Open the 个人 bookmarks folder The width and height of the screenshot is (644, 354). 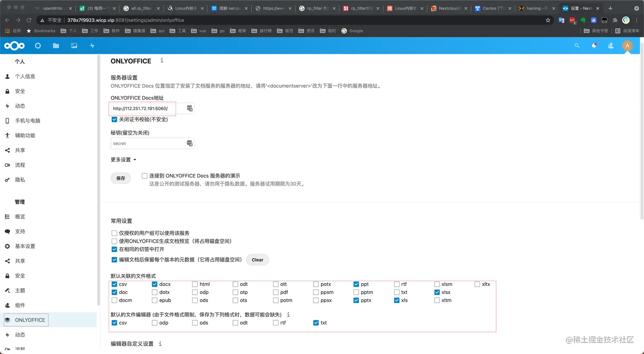[69, 31]
